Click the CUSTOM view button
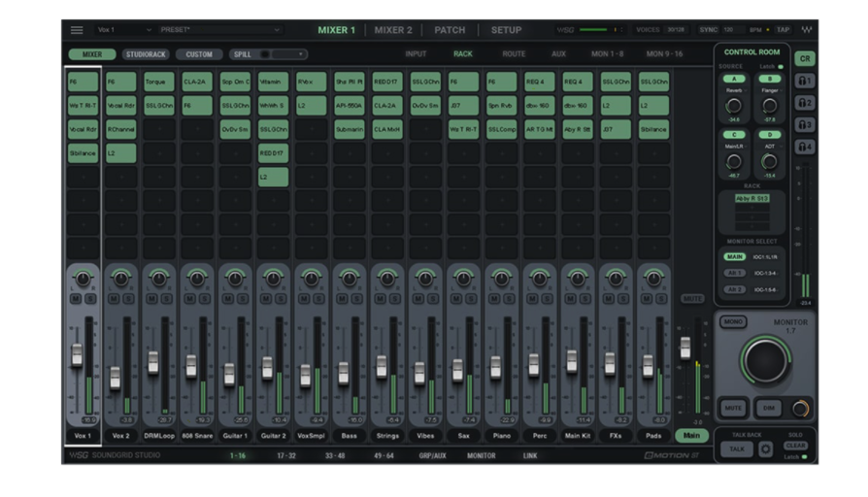Screen dimensions: 868x497 (x=199, y=54)
